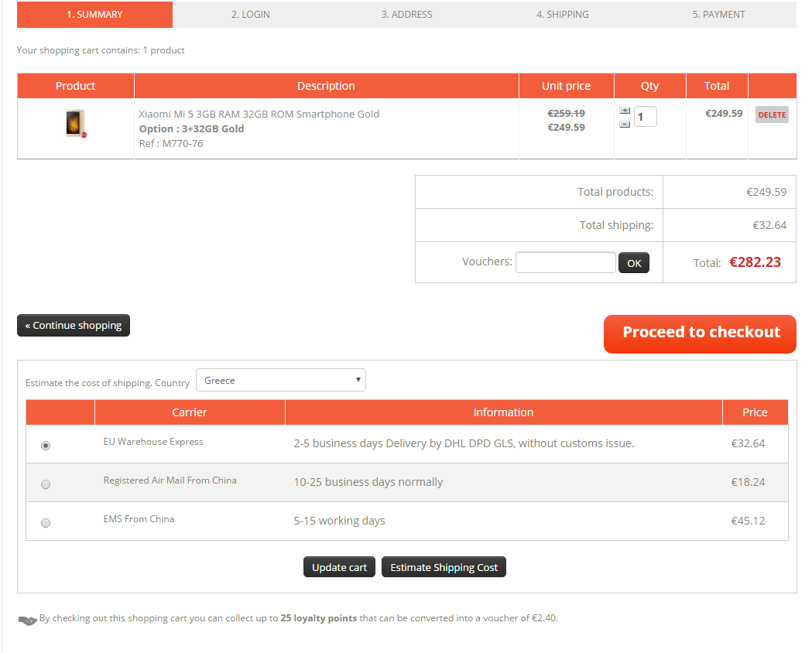The width and height of the screenshot is (812, 653).
Task: Jump to the Payment step tab
Action: [718, 15]
